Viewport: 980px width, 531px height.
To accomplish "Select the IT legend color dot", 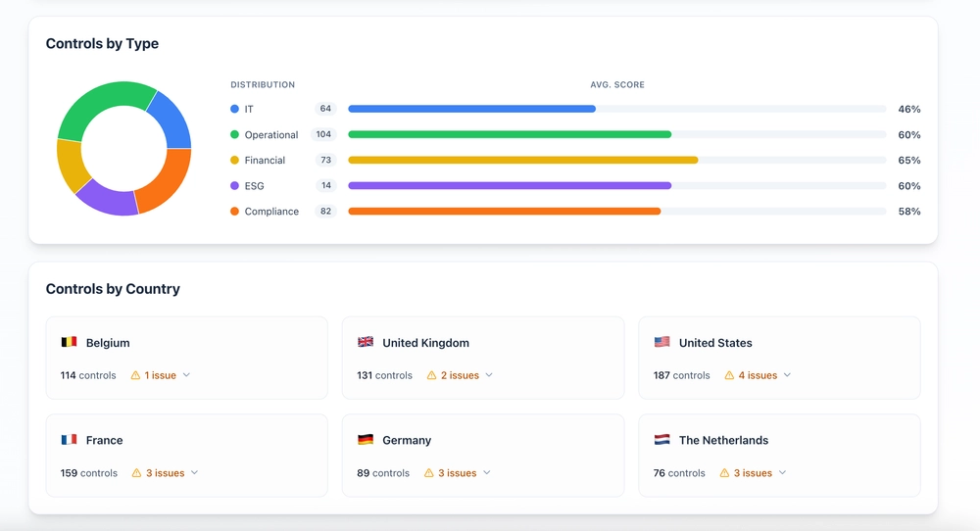I will [x=234, y=110].
